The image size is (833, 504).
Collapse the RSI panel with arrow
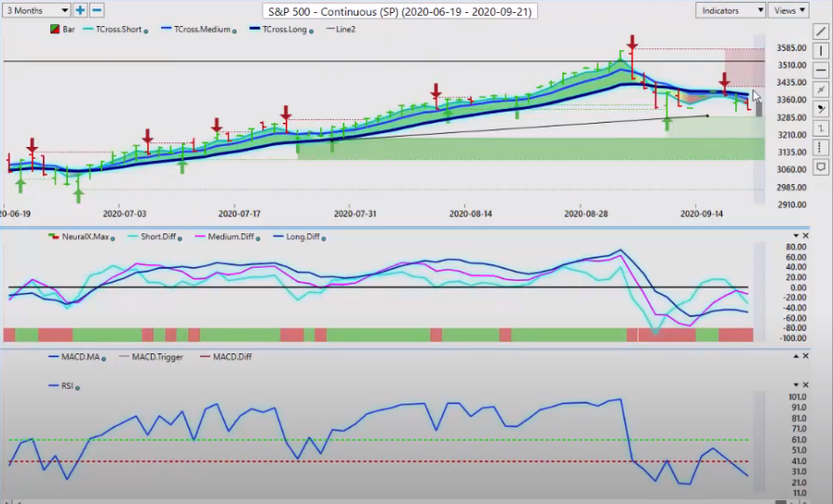[796, 385]
